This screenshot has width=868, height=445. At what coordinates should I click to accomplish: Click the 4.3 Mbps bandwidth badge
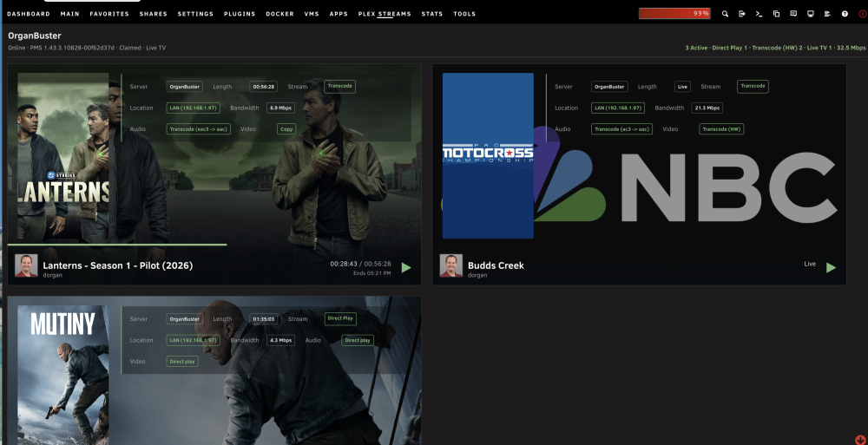[280, 340]
